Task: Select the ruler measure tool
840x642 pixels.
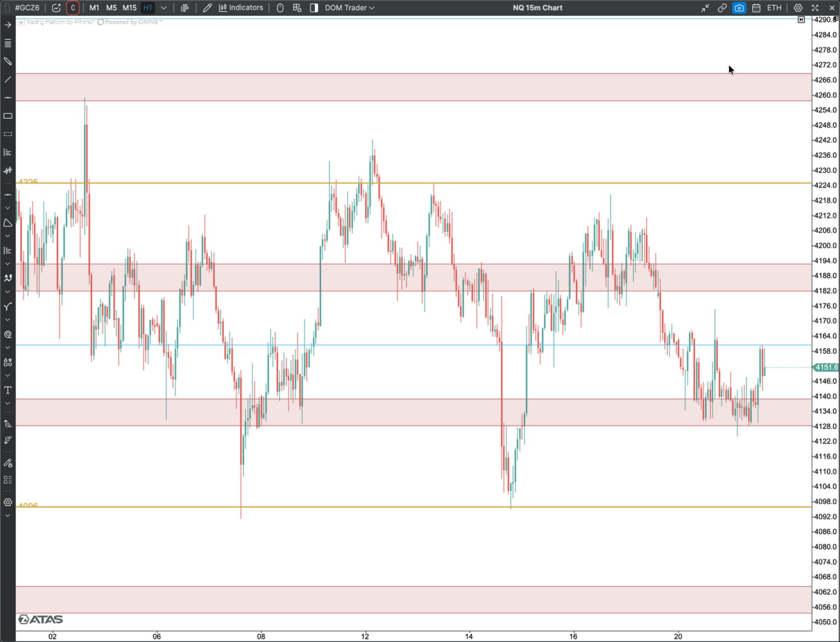Action: point(8,62)
